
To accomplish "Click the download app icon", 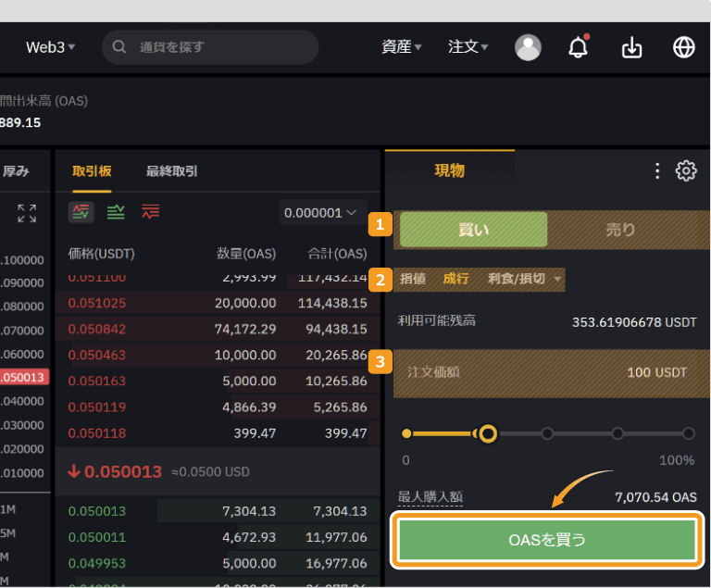I will pyautogui.click(x=631, y=47).
